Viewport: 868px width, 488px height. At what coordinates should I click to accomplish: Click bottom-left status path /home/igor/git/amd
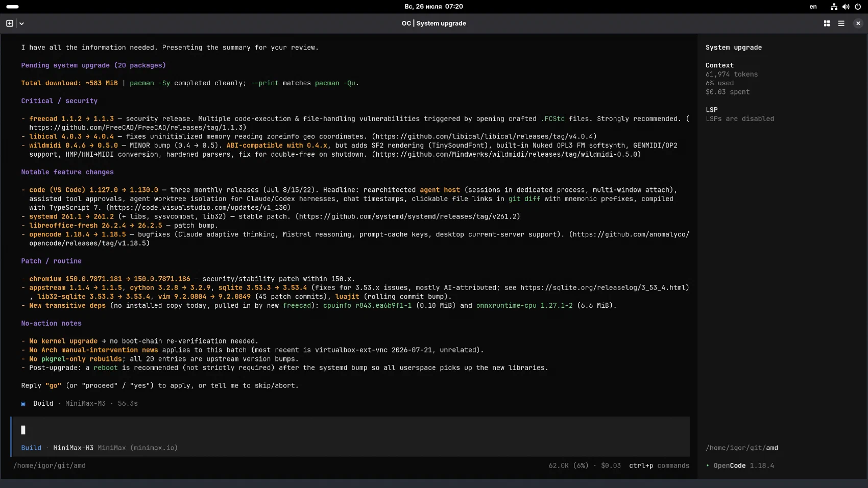(50, 466)
